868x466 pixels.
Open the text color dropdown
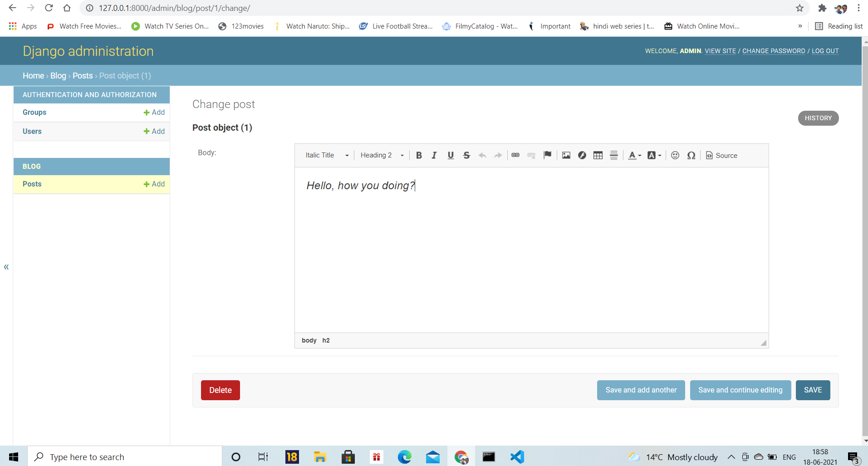point(634,155)
